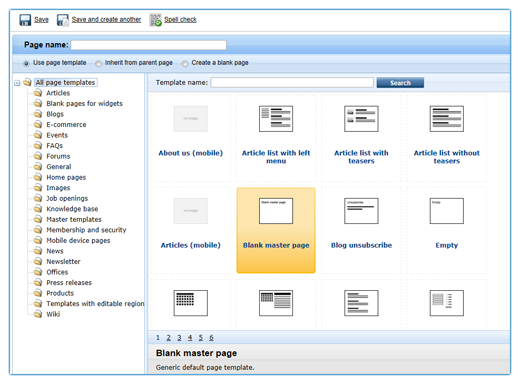
Task: Select the Articles (mobile) template thumbnail
Action: 191,211
